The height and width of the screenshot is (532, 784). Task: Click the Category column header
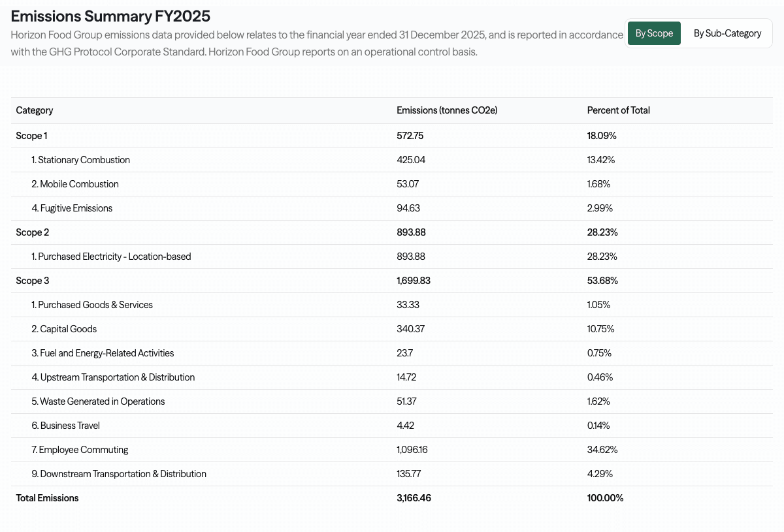[x=34, y=110]
